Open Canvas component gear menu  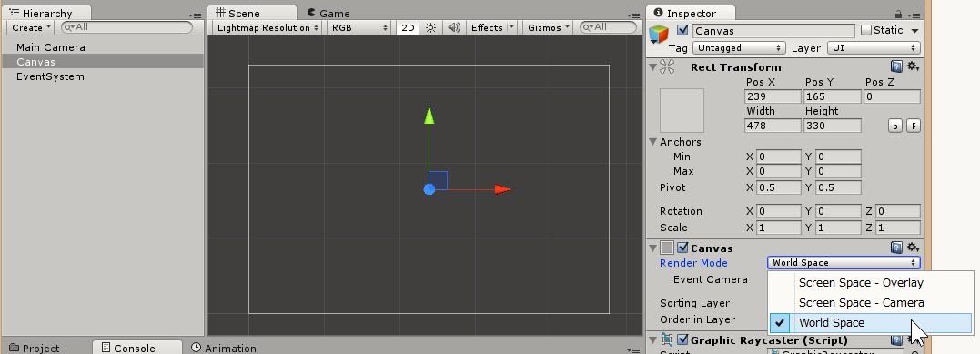913,248
